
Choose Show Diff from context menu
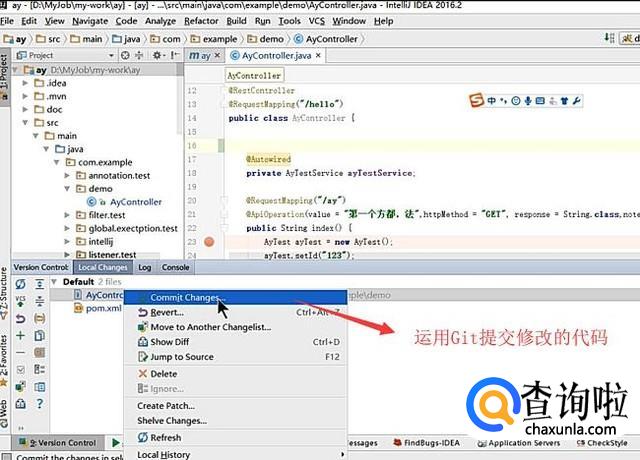point(236,342)
